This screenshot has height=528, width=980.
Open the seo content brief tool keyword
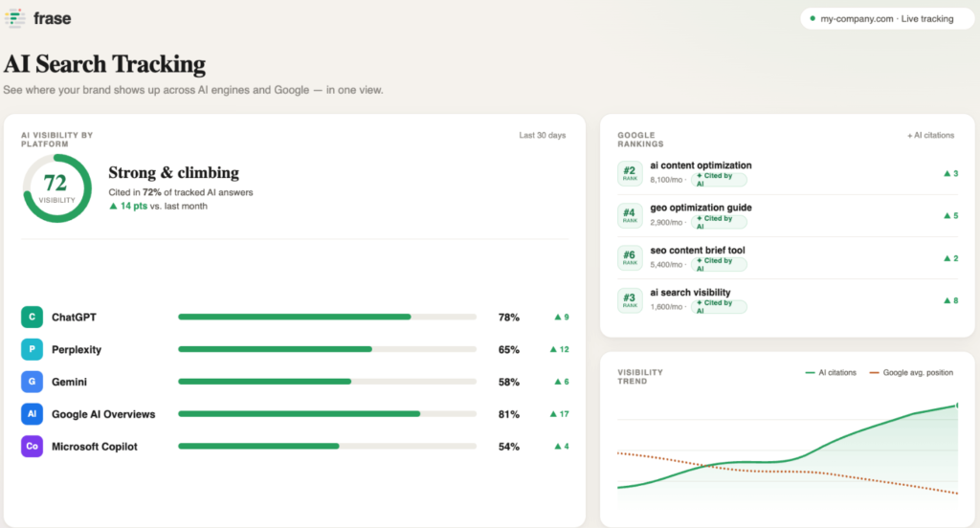pos(698,250)
